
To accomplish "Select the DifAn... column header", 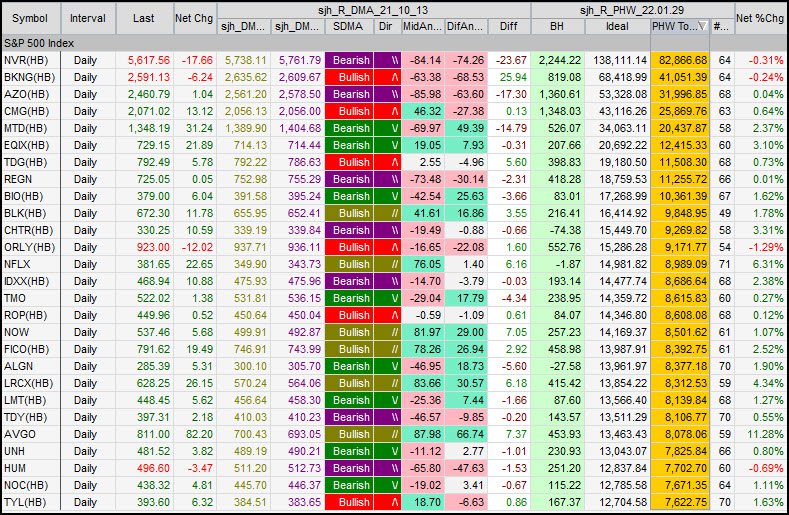I will (465, 26).
